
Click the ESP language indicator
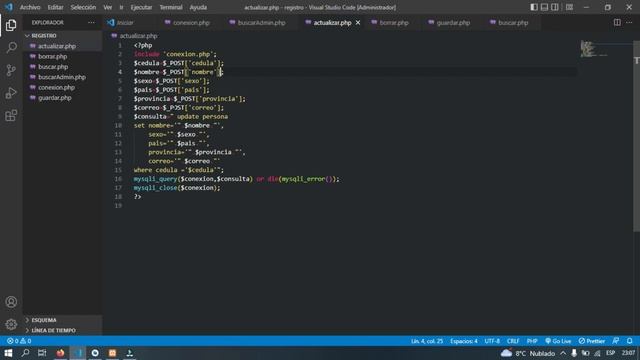click(x=611, y=353)
